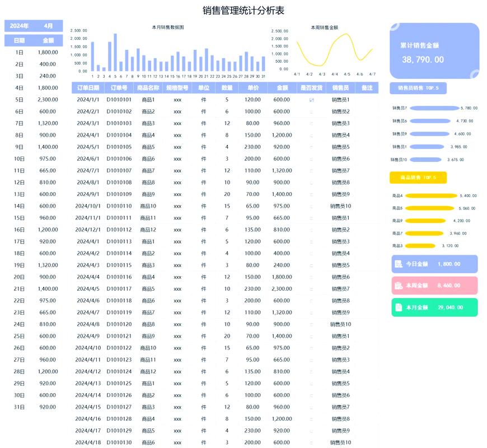Select order number cell D1010108
The width and height of the screenshot is (487, 448).
[119, 183]
